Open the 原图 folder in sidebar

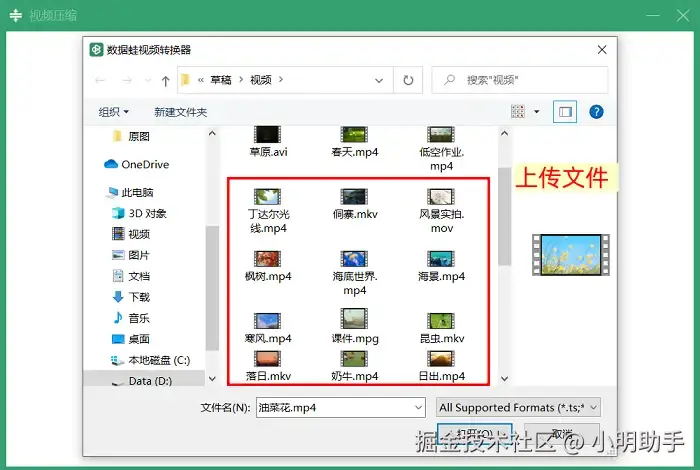coord(131,136)
